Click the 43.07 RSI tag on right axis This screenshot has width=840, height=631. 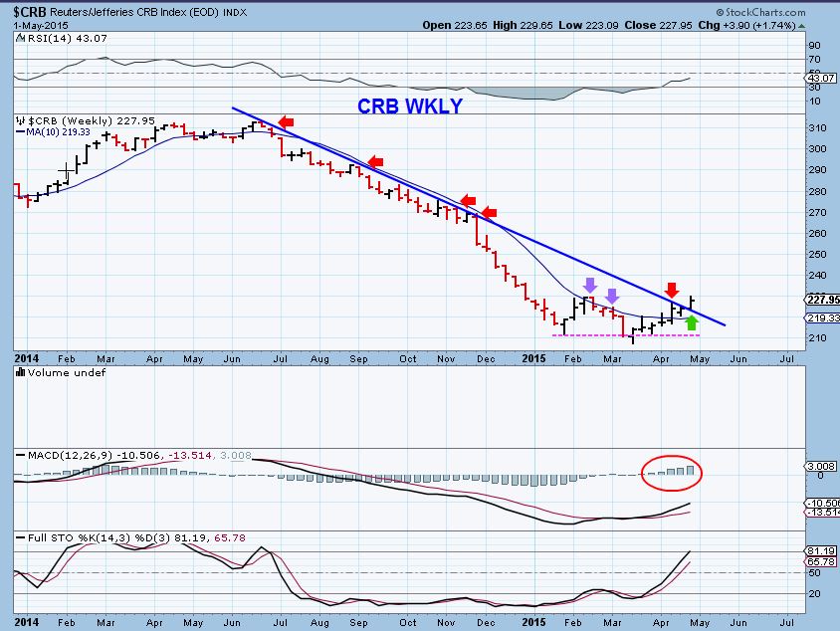pyautogui.click(x=822, y=79)
